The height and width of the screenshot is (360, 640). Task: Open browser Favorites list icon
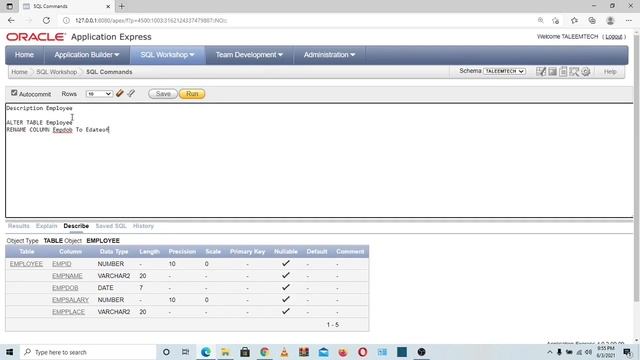(574, 20)
